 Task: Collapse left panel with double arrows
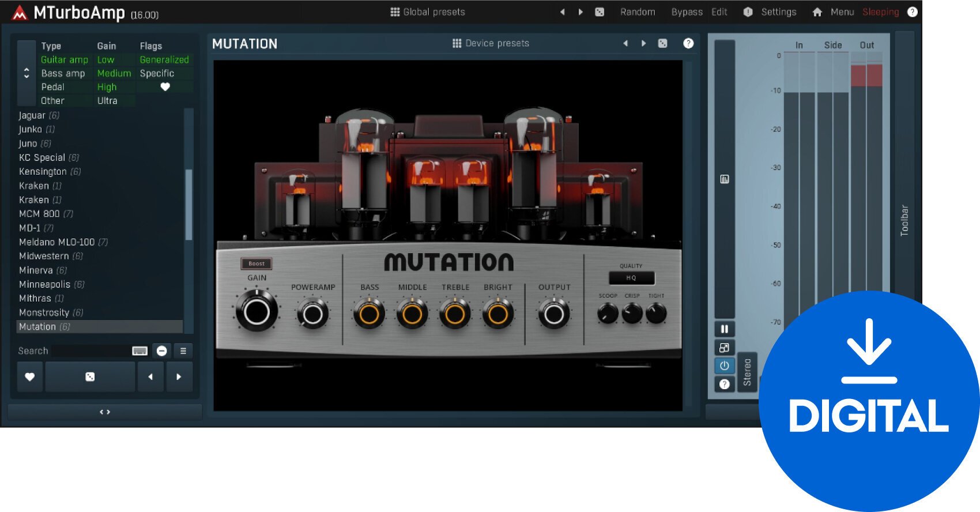click(x=105, y=412)
